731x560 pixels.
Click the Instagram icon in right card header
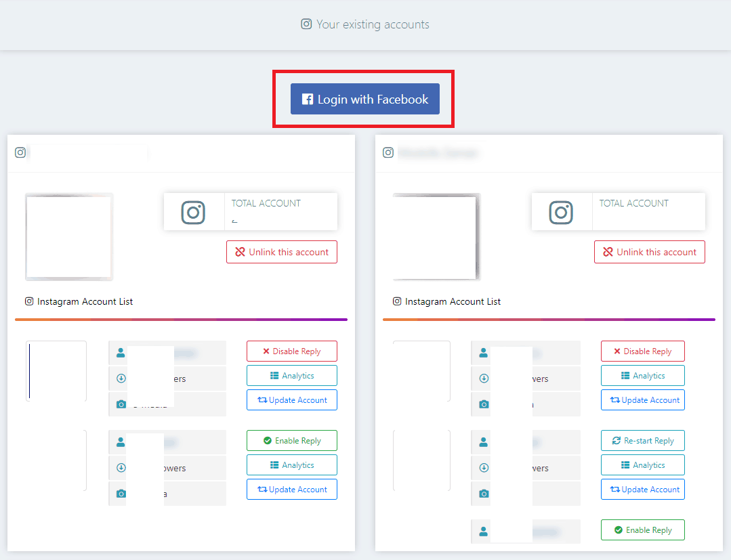tap(388, 152)
